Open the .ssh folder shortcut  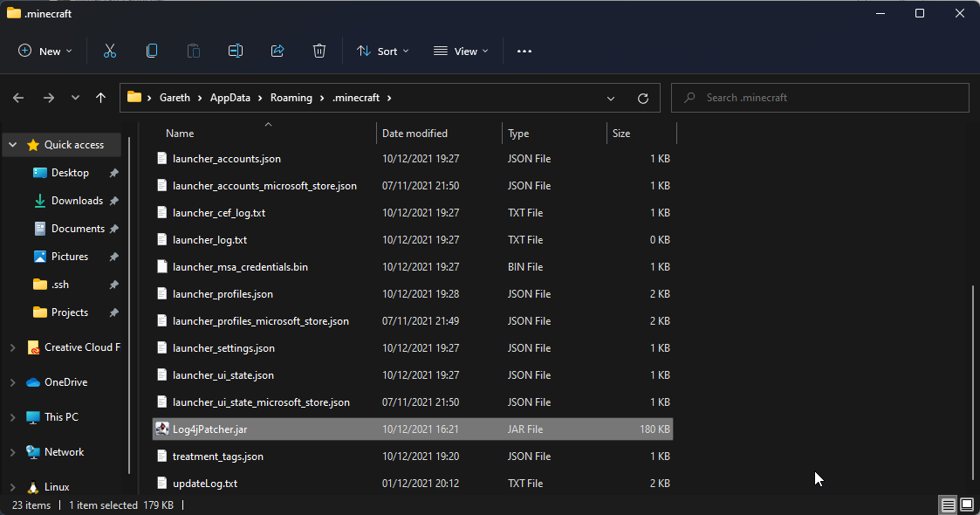[x=60, y=285]
